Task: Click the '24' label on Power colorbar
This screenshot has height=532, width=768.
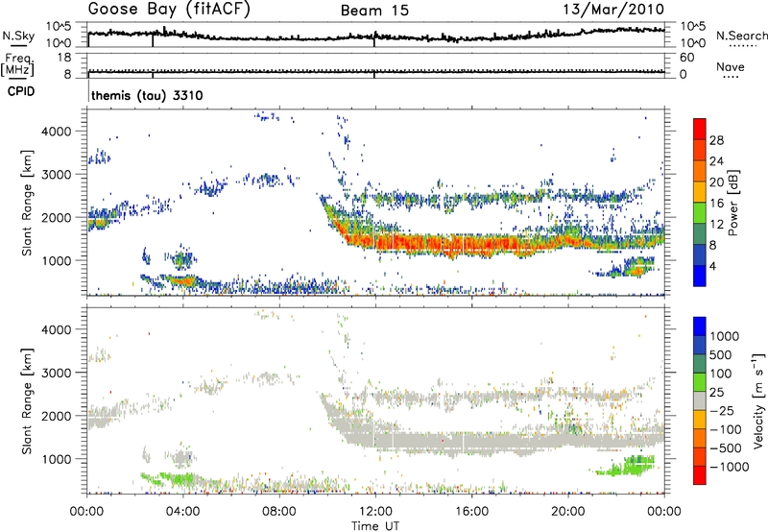Action: pyautogui.click(x=716, y=161)
